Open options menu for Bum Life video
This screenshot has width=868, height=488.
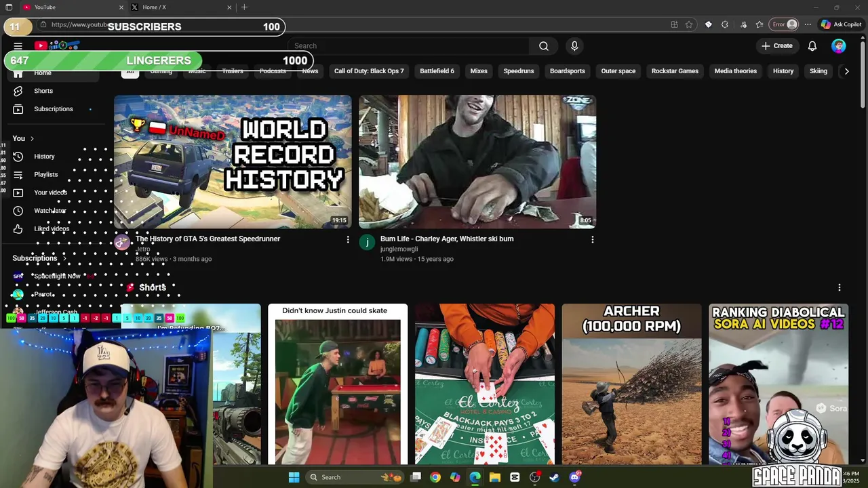click(x=593, y=239)
